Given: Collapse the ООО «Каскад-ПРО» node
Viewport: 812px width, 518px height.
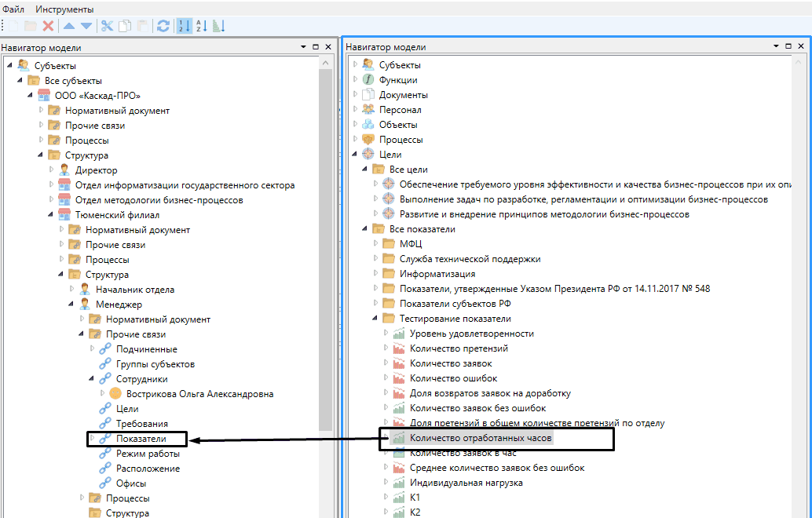Looking at the screenshot, I should point(30,95).
